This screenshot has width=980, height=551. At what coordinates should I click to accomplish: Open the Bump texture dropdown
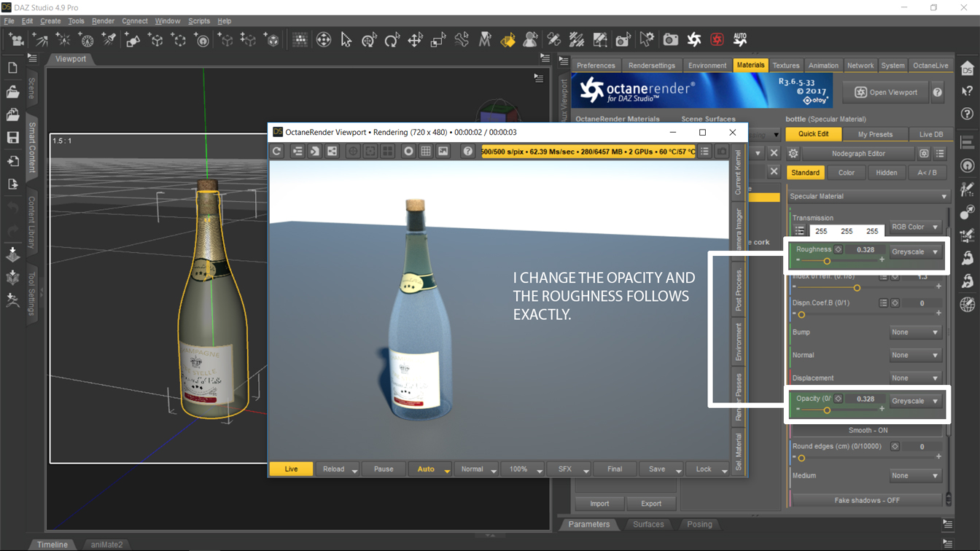point(915,332)
